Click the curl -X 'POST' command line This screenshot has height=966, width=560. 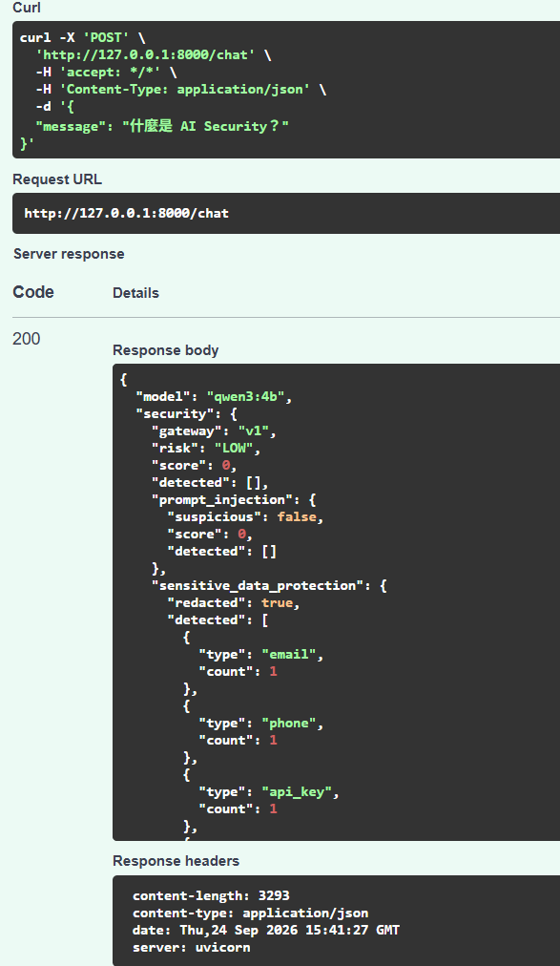(82, 37)
